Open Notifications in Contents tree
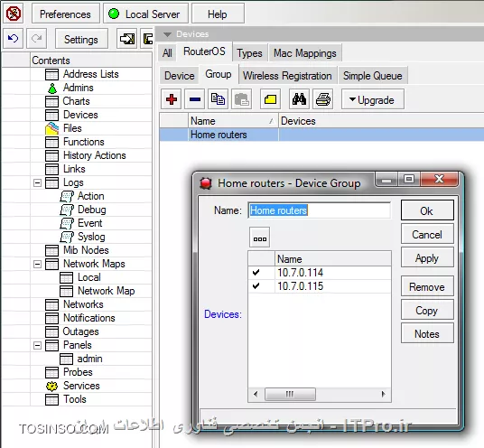This screenshot has height=448, width=484. click(x=89, y=318)
